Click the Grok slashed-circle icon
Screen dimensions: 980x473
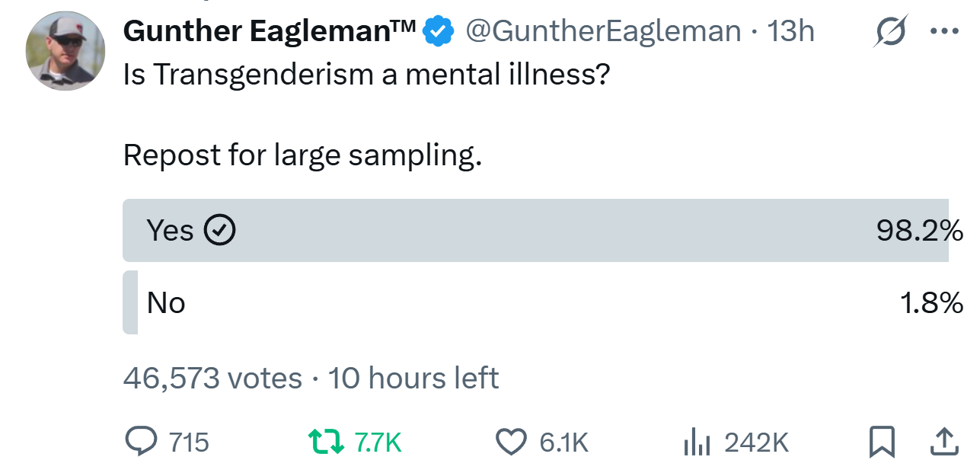tap(890, 32)
